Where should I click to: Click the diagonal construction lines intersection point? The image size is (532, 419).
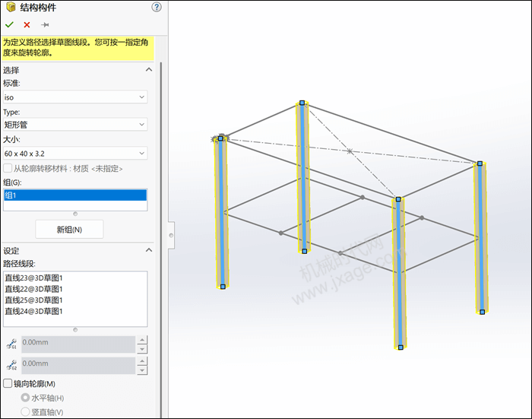(x=350, y=151)
